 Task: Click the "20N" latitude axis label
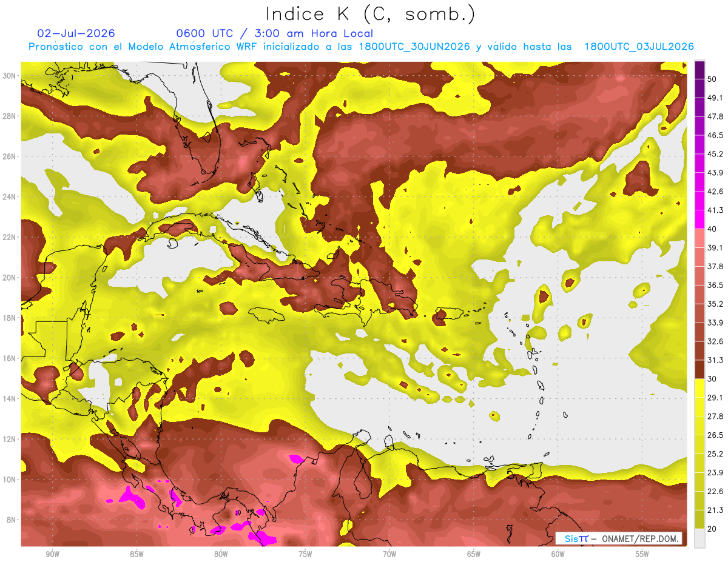(x=9, y=278)
